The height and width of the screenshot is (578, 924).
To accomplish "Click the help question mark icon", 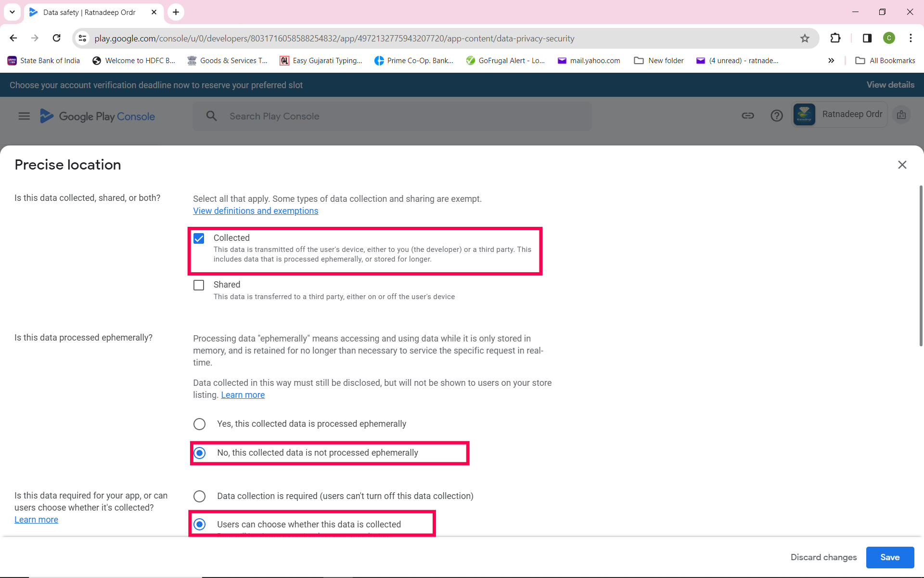I will tap(776, 116).
